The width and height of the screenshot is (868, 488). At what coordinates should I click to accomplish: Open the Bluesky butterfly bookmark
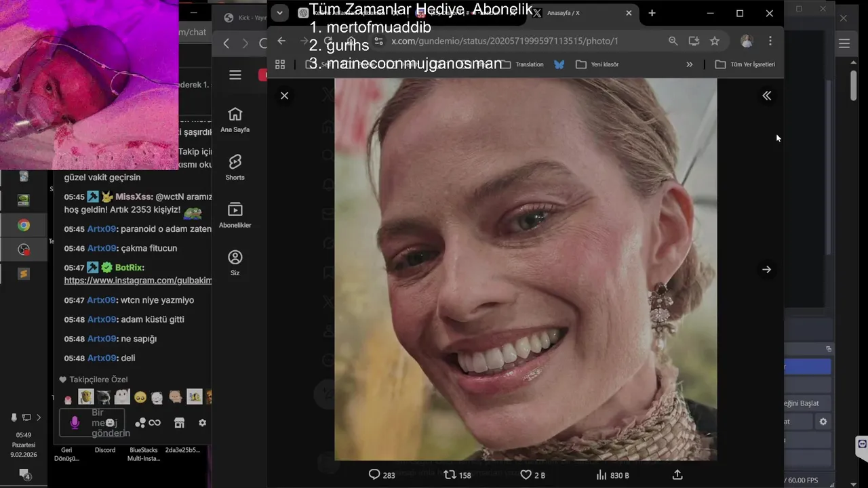point(559,64)
